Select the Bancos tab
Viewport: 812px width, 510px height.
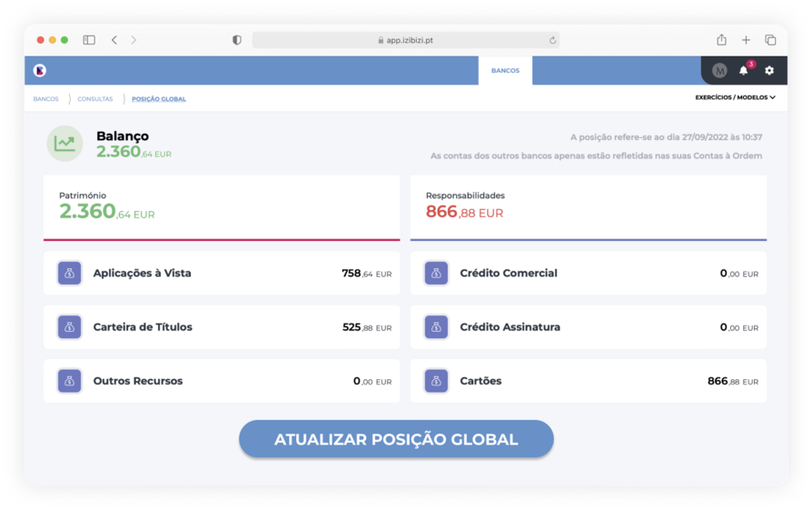point(505,70)
